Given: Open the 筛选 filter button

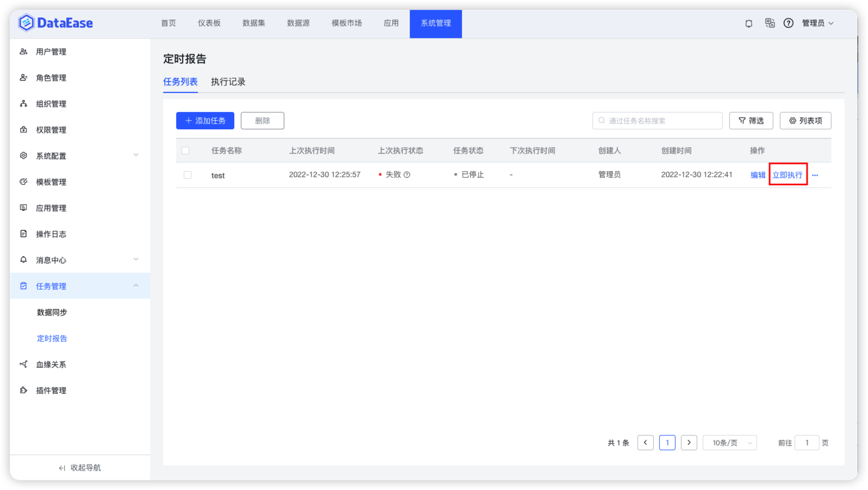Looking at the screenshot, I should (x=751, y=121).
